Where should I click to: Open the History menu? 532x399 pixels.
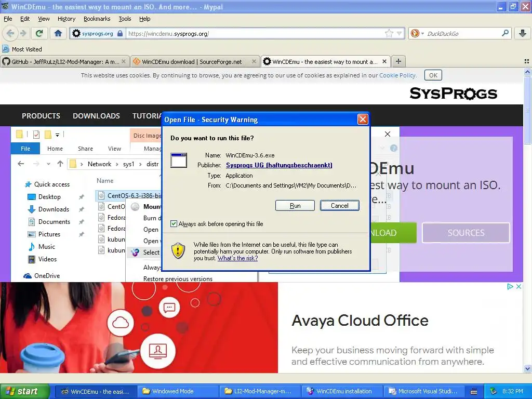(x=66, y=19)
